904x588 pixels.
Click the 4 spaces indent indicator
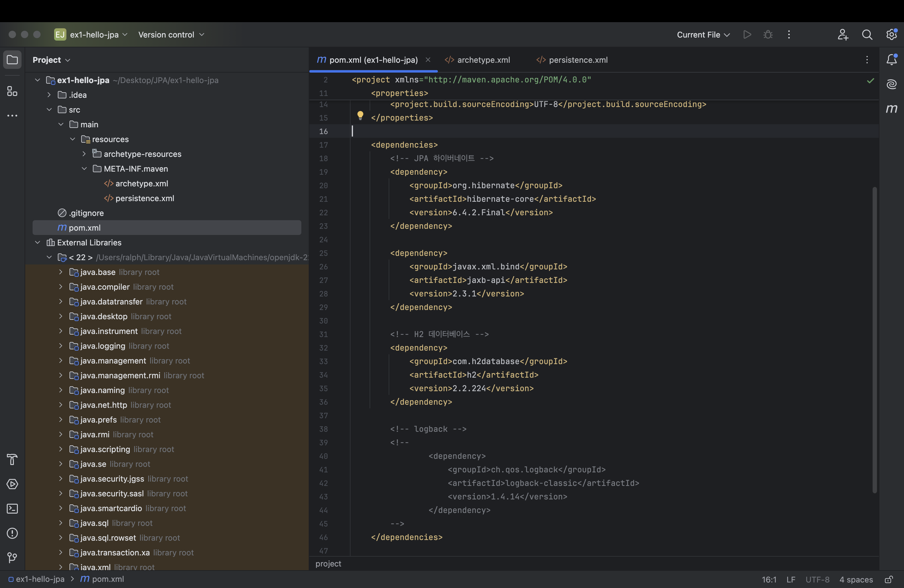856,580
